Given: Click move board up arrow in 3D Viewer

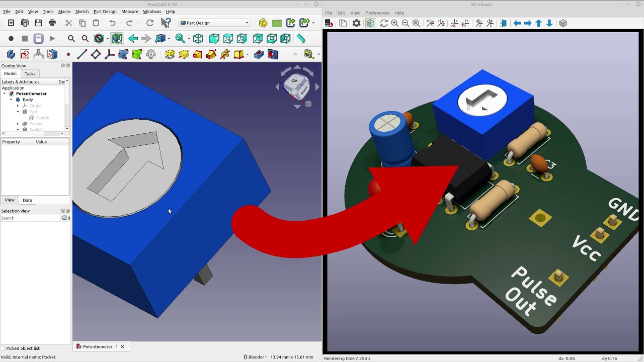Looking at the screenshot, I should coord(539,23).
